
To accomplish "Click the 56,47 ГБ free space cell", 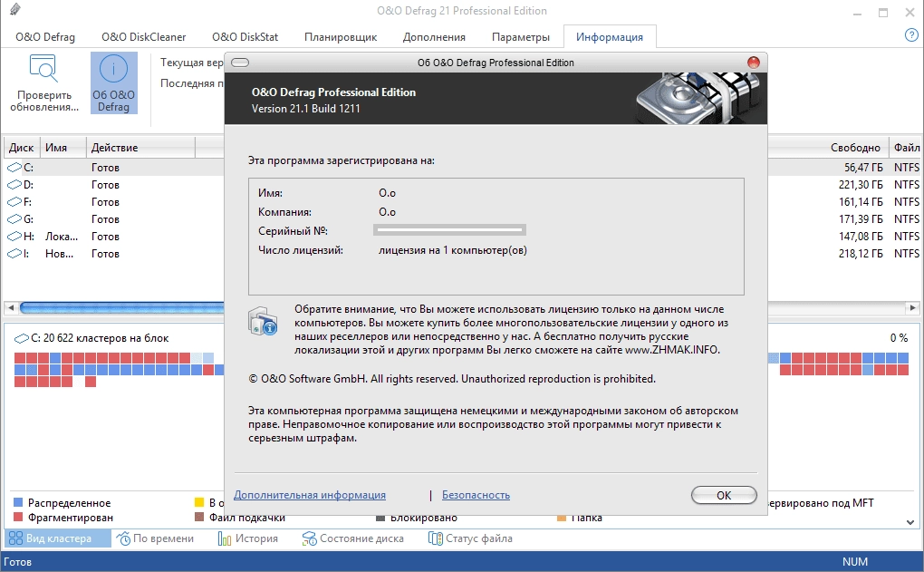I will (x=863, y=168).
